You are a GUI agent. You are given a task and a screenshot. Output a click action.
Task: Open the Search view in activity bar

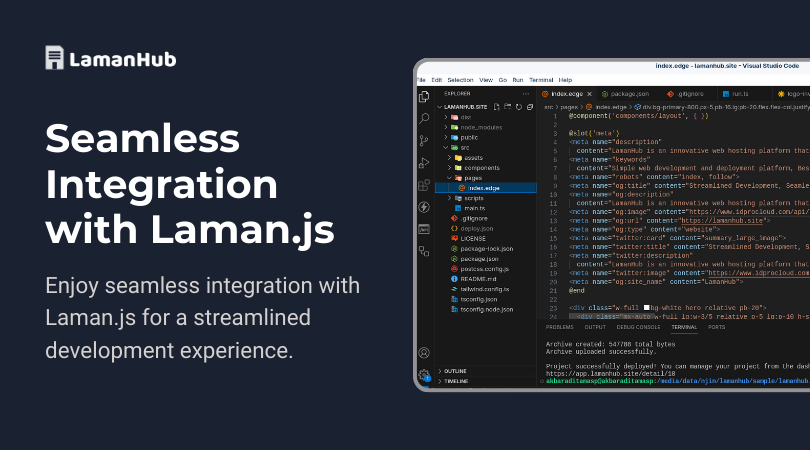424,119
